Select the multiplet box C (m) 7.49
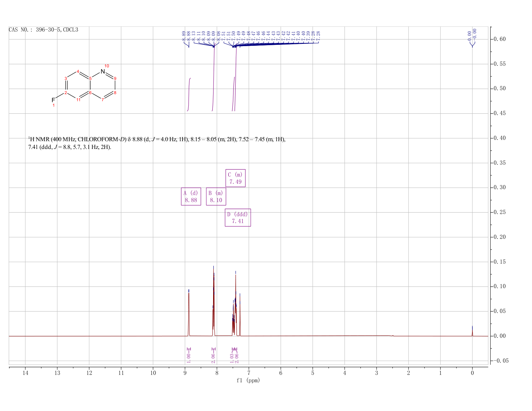This screenshot has width=532, height=411. [235, 178]
